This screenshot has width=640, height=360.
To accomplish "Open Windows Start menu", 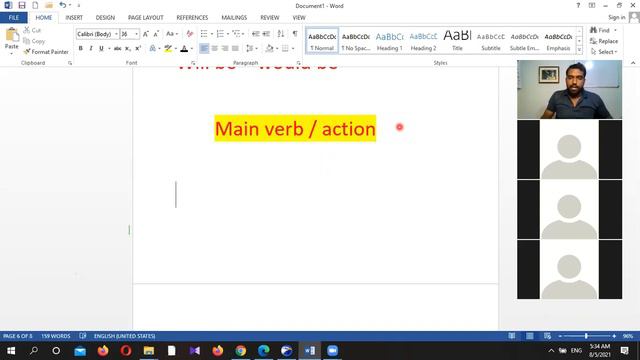I will click(11, 351).
